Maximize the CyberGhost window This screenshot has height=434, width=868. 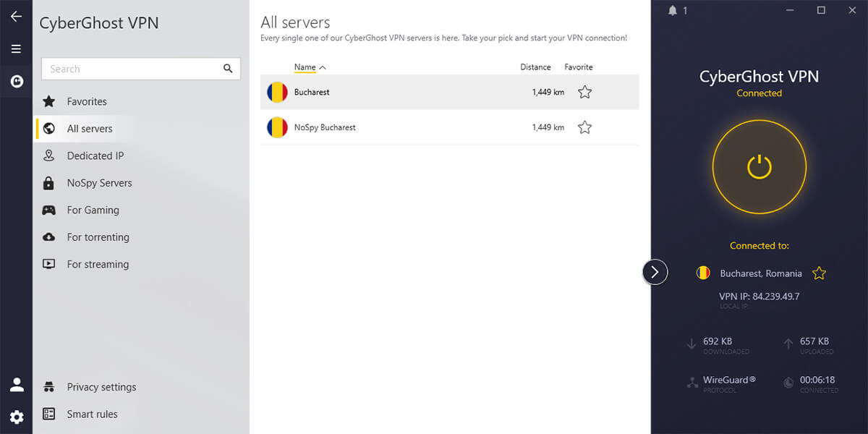[x=821, y=10]
